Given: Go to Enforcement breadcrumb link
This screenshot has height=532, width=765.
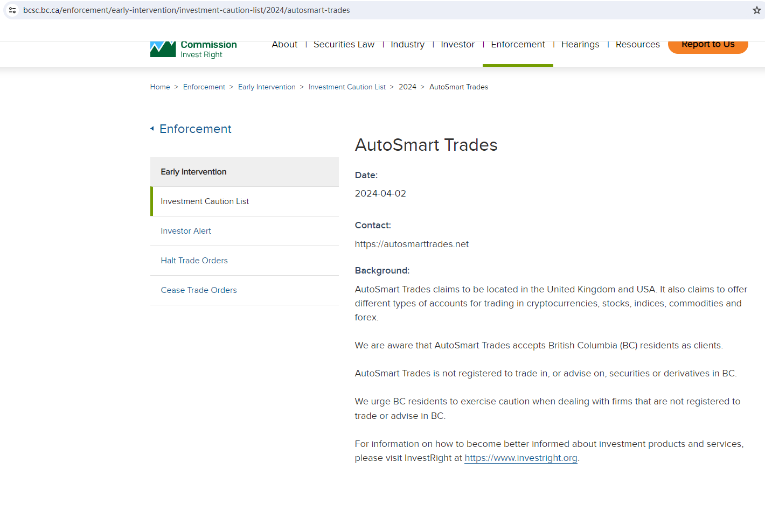Looking at the screenshot, I should click(x=204, y=87).
